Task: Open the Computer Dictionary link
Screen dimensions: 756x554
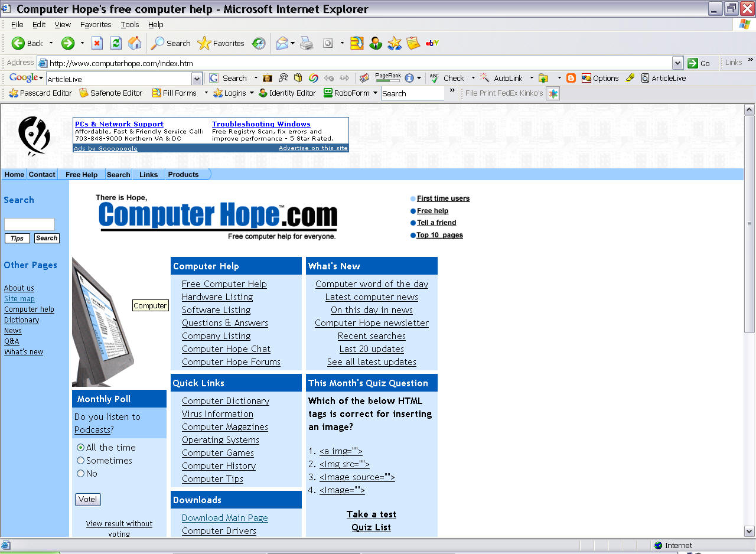Action: (226, 401)
